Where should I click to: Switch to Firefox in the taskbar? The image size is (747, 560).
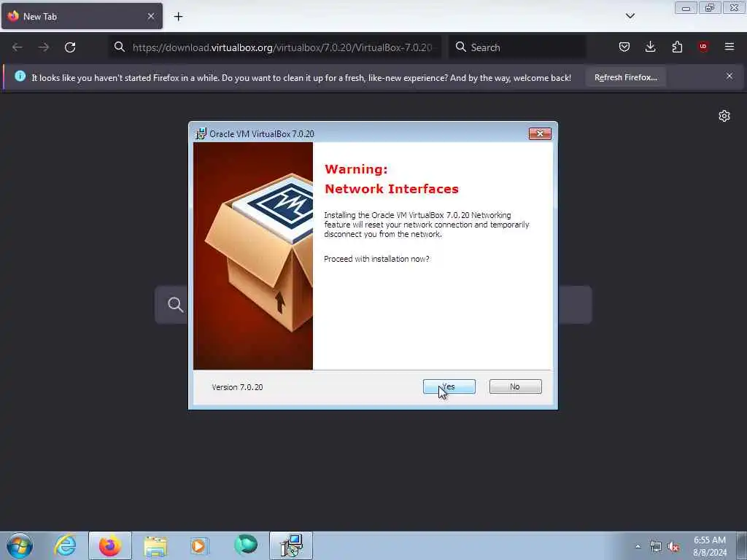click(x=109, y=545)
